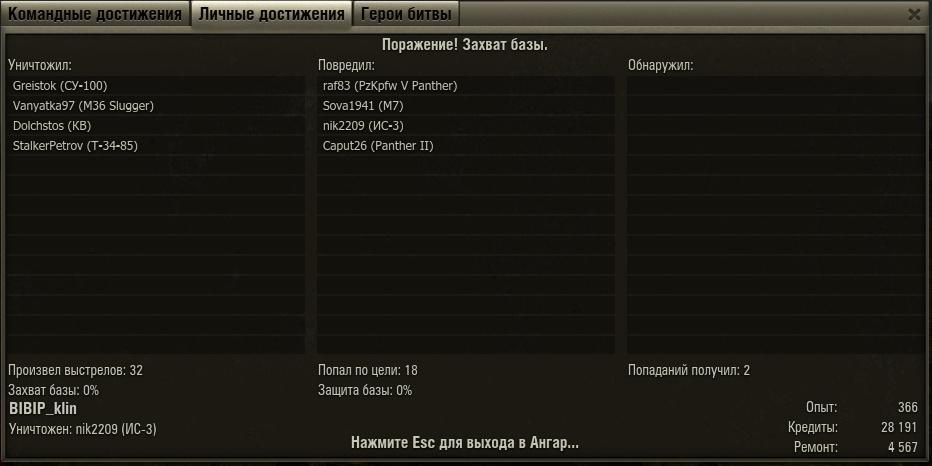
Task: Select nik2209 (ИС-3) in damaged list
Action: click(x=466, y=126)
